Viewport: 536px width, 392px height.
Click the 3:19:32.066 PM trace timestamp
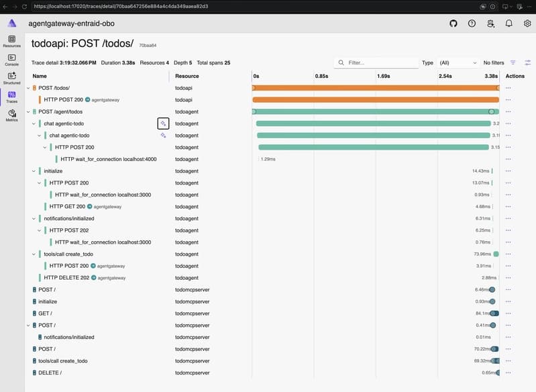point(78,62)
